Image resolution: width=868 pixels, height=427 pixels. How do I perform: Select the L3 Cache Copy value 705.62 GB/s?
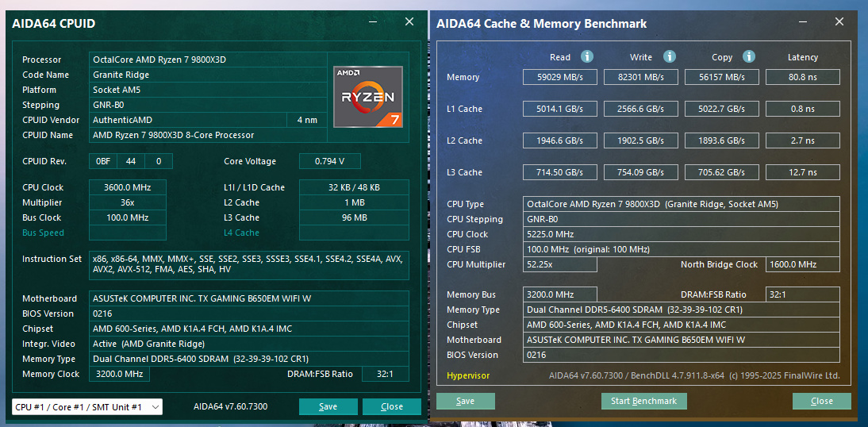[x=722, y=173]
